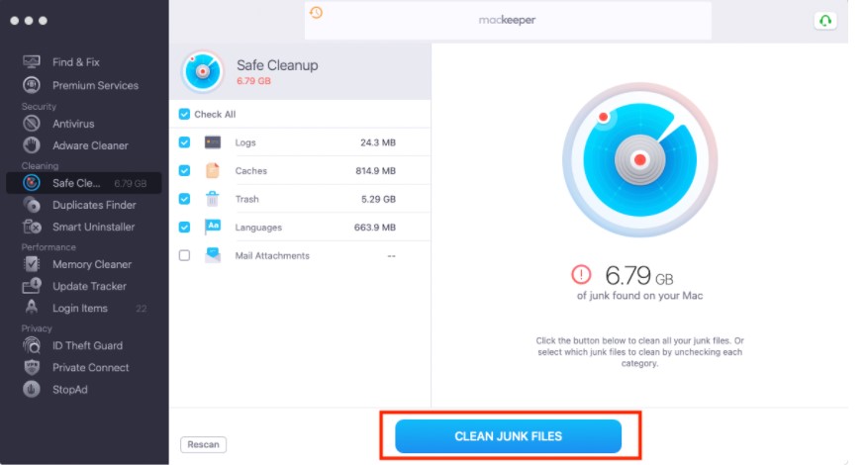
Task: Click the Duplicates Finder icon
Action: 32,205
